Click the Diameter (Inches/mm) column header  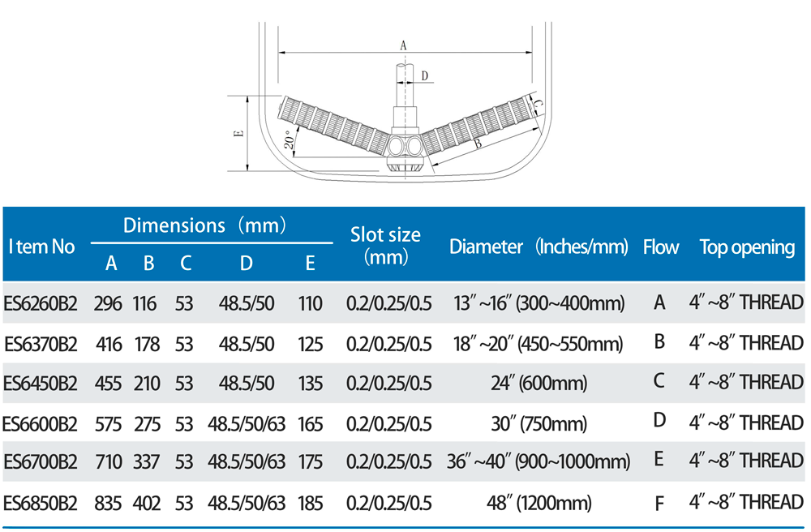click(x=539, y=247)
